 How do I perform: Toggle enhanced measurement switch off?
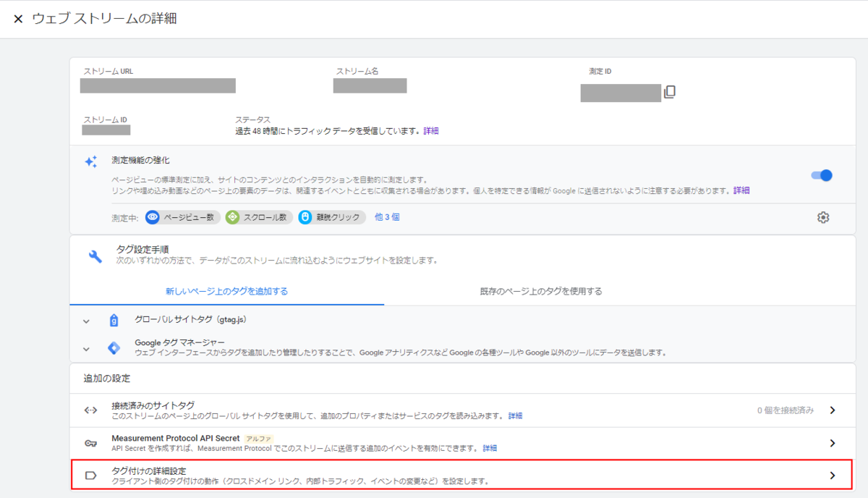[822, 175]
